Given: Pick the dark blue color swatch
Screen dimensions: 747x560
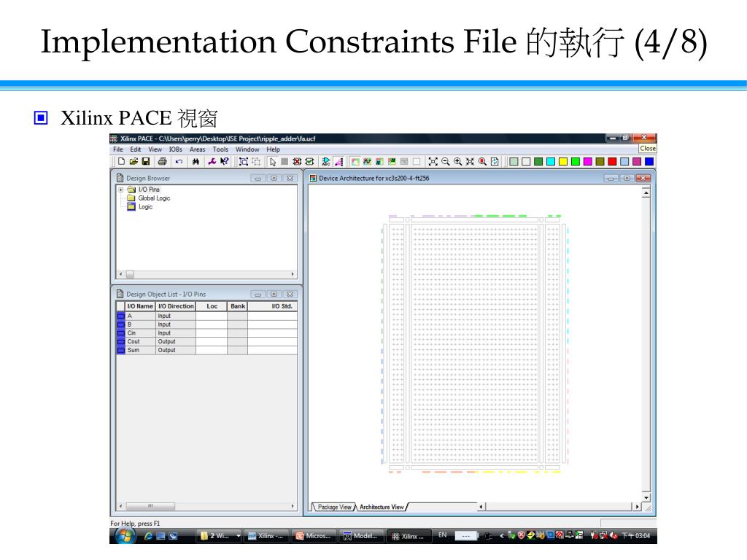Looking at the screenshot, I should point(649,162).
